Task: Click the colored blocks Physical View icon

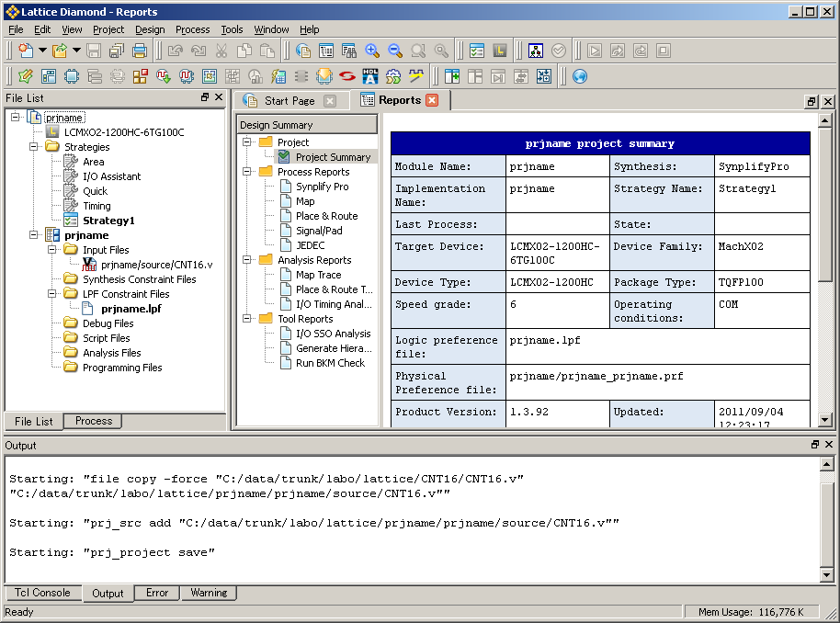Action: click(141, 76)
